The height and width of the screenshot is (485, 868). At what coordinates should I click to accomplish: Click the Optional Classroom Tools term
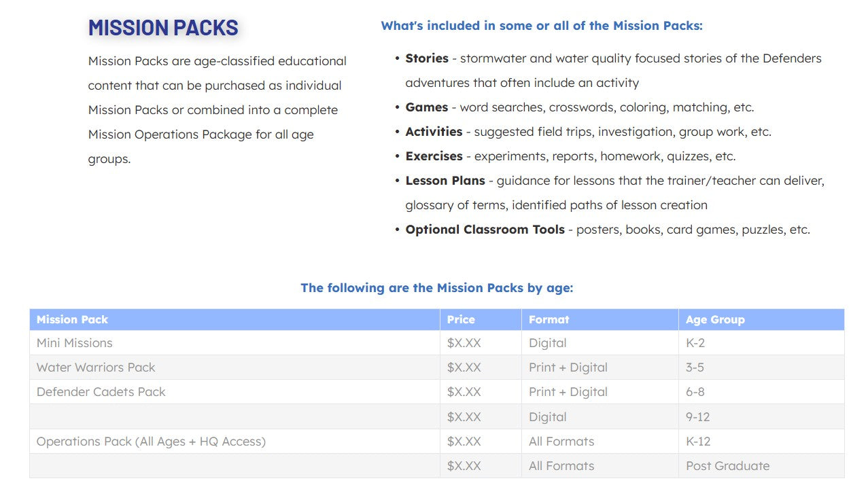point(485,230)
